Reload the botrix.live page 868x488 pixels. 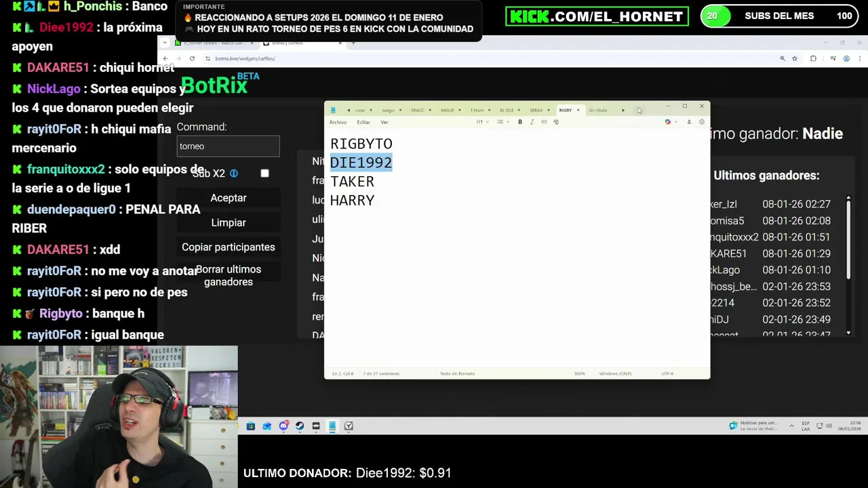pos(192,58)
